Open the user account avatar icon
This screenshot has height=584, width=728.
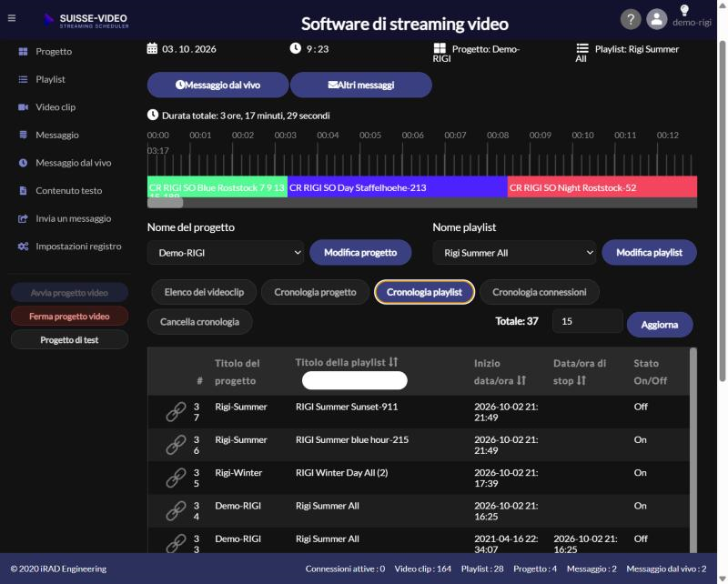click(656, 19)
